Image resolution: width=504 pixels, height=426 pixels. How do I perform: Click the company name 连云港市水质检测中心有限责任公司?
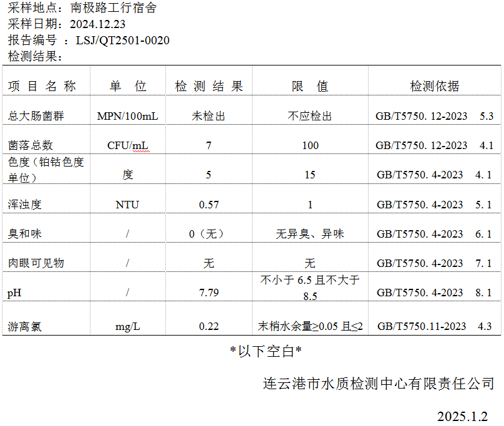(379, 383)
